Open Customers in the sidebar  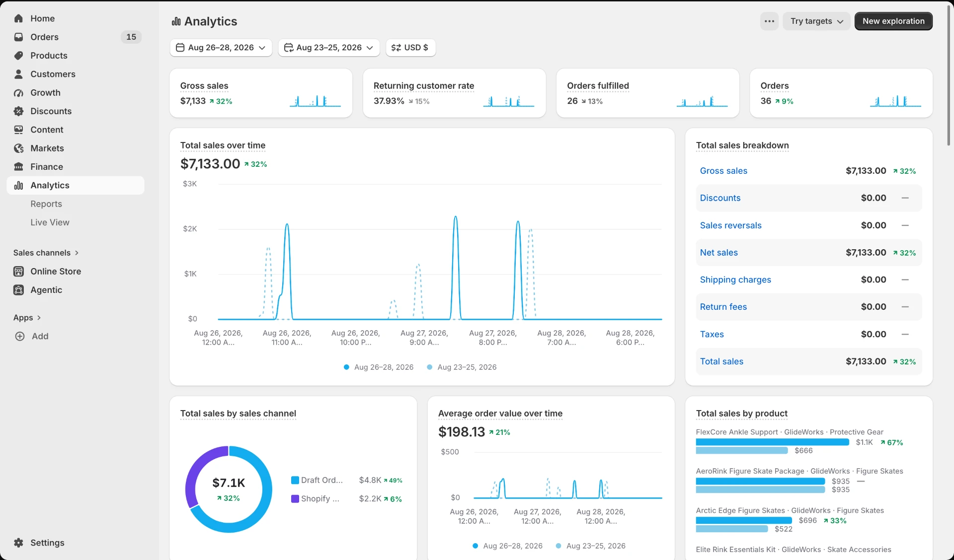point(76,74)
